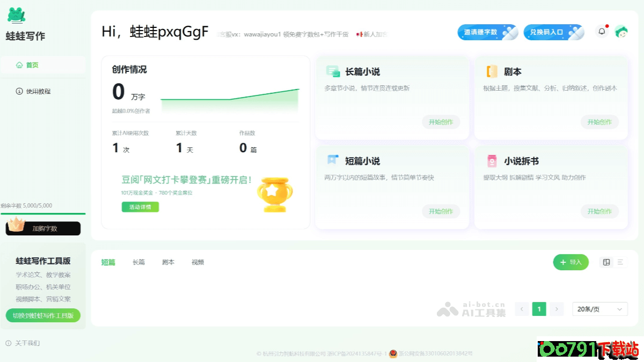The image size is (644, 362).
Task: Go to next page arrow
Action: [557, 309]
